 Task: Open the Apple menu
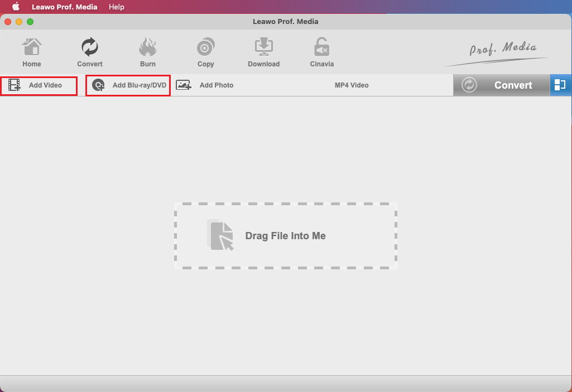pyautogui.click(x=16, y=7)
